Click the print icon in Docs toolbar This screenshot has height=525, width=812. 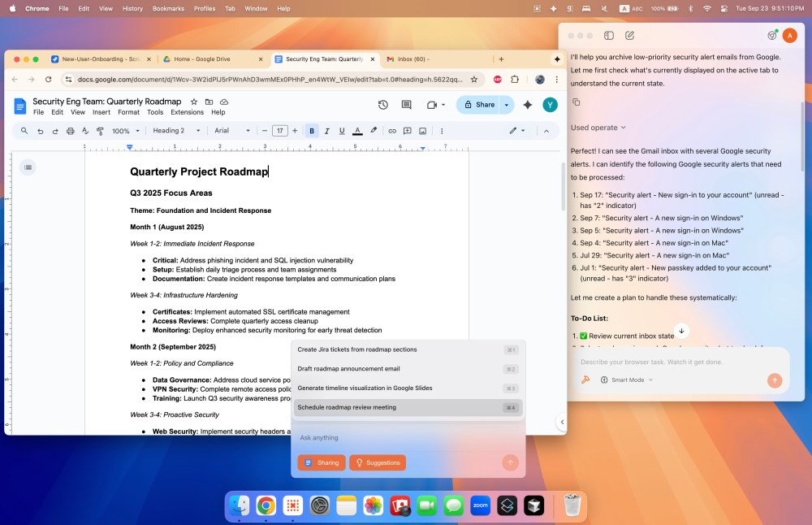[x=71, y=131]
